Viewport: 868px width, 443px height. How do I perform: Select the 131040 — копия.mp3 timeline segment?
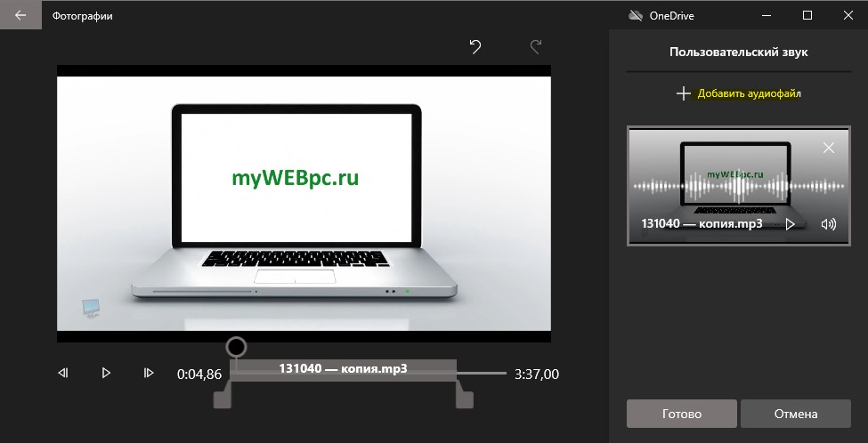344,369
